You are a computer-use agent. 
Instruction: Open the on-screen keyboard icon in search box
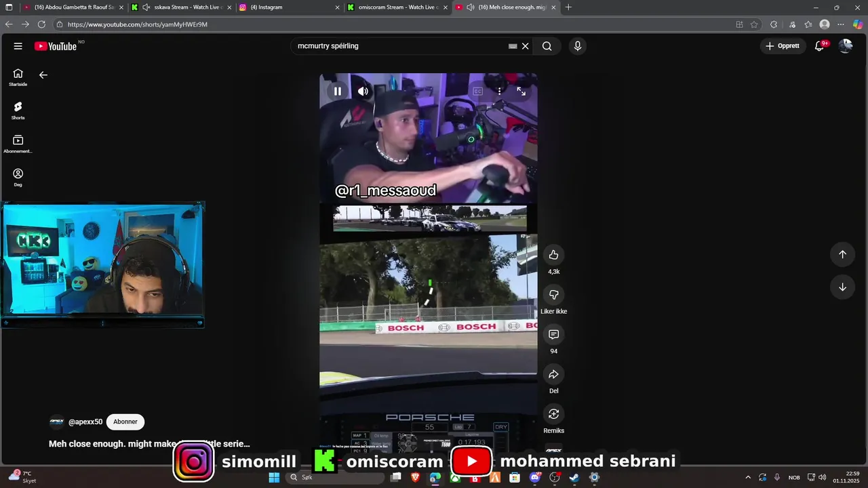513,46
